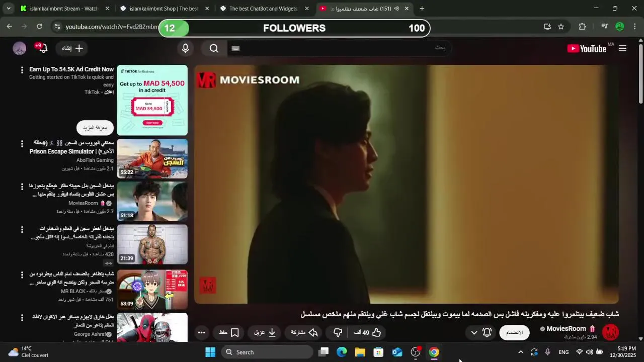
Task: Click the download (تنزيل) button
Action: (265, 332)
